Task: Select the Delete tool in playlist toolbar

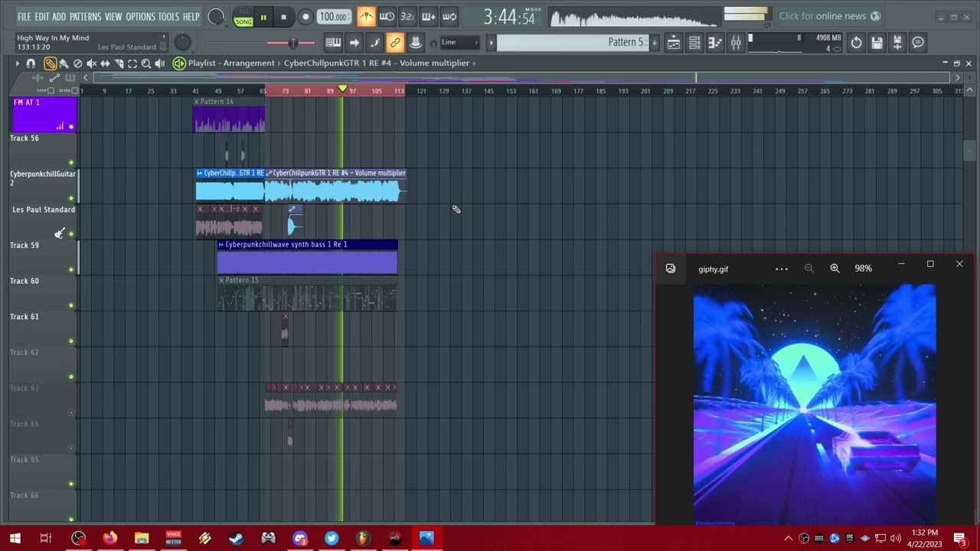Action: point(77,64)
